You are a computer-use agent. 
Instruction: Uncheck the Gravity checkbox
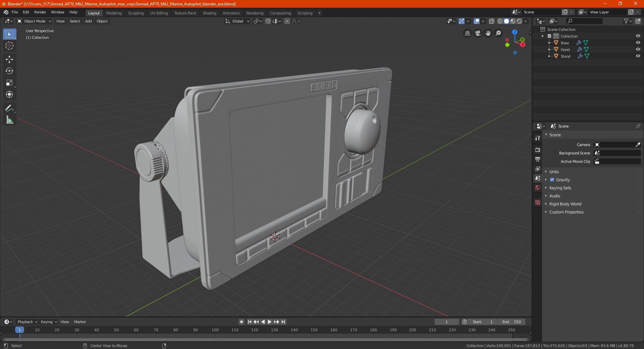(552, 180)
